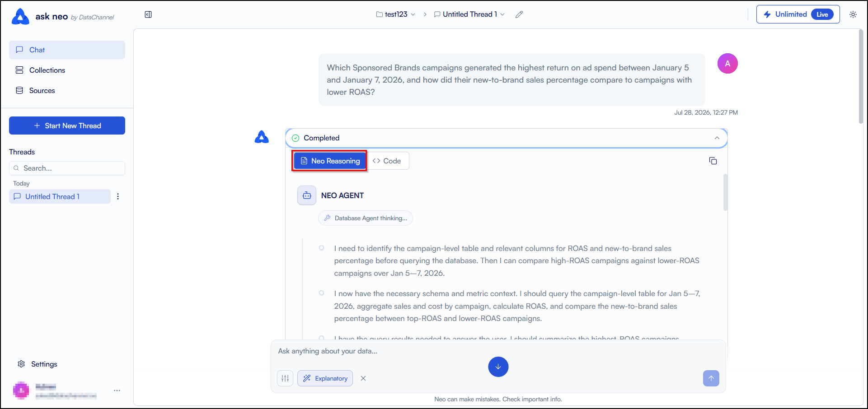Collapse the sidebar panel icon
Screen dimensions: 868x409
(x=148, y=14)
